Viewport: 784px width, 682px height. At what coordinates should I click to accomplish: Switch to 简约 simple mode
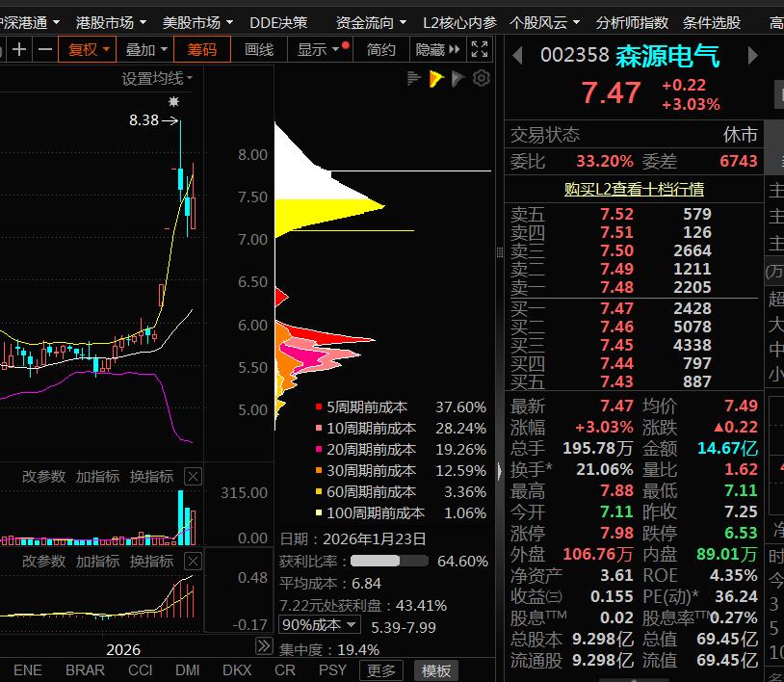click(380, 49)
